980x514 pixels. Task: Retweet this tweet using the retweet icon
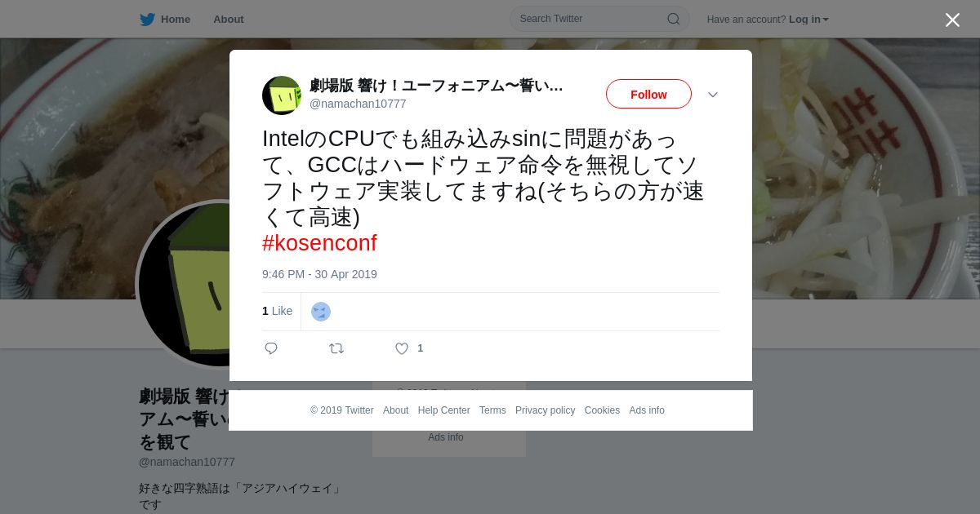point(336,348)
